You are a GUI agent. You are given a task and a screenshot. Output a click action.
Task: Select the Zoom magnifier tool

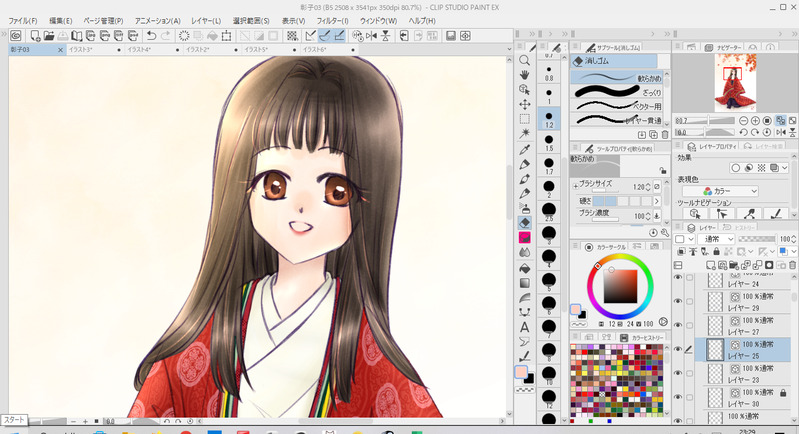(x=524, y=61)
